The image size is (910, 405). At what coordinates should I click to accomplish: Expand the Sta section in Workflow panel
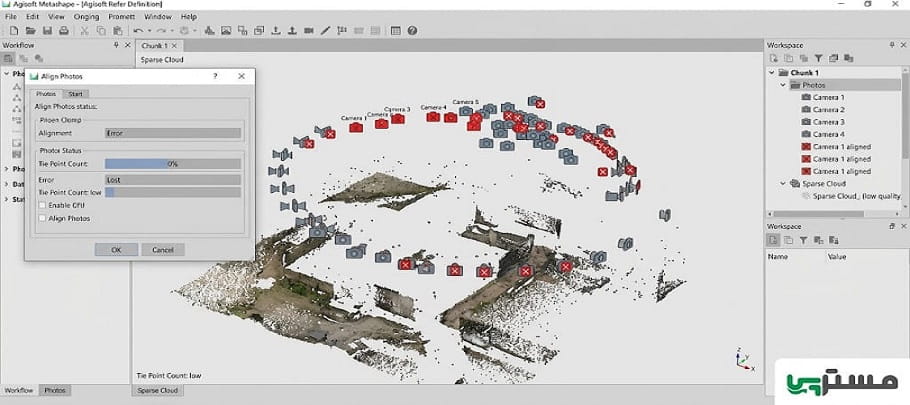pos(7,199)
